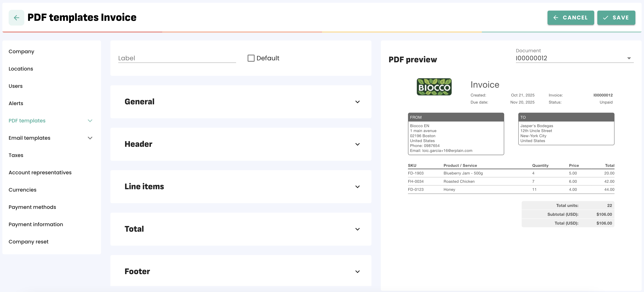Select Currencies in the sidebar

tap(23, 190)
